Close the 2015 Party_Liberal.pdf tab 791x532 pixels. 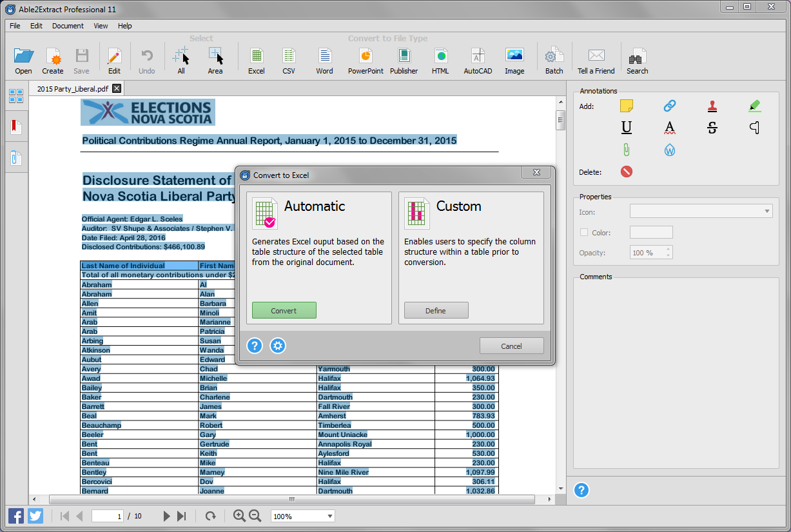tap(116, 89)
